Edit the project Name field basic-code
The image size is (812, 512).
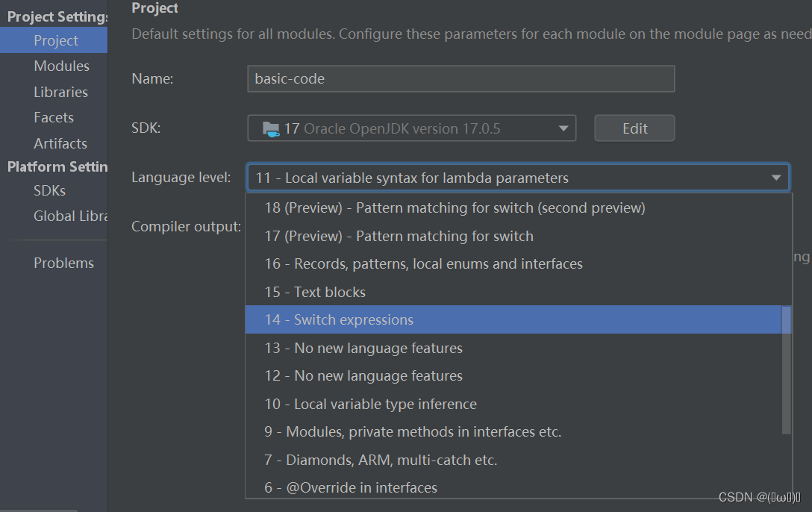[x=461, y=78]
